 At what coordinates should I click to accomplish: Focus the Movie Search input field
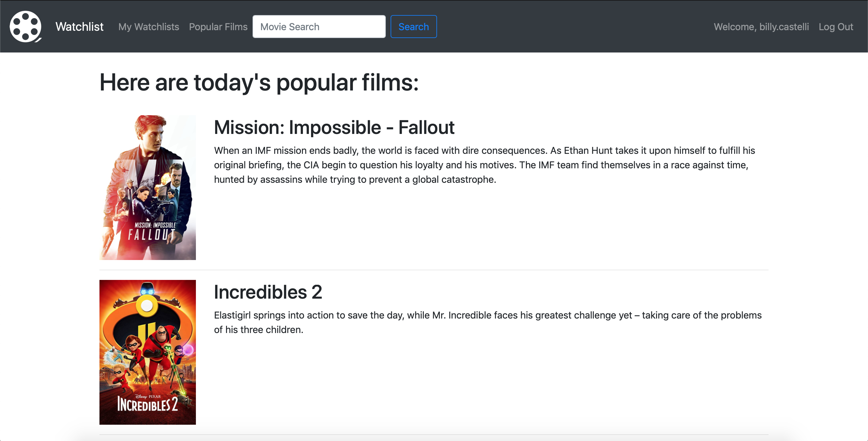coord(319,27)
